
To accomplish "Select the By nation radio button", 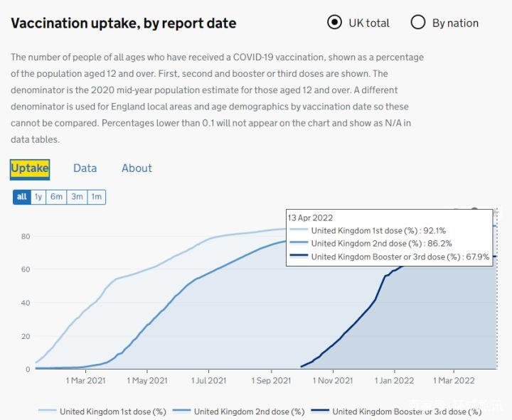I will (418, 23).
